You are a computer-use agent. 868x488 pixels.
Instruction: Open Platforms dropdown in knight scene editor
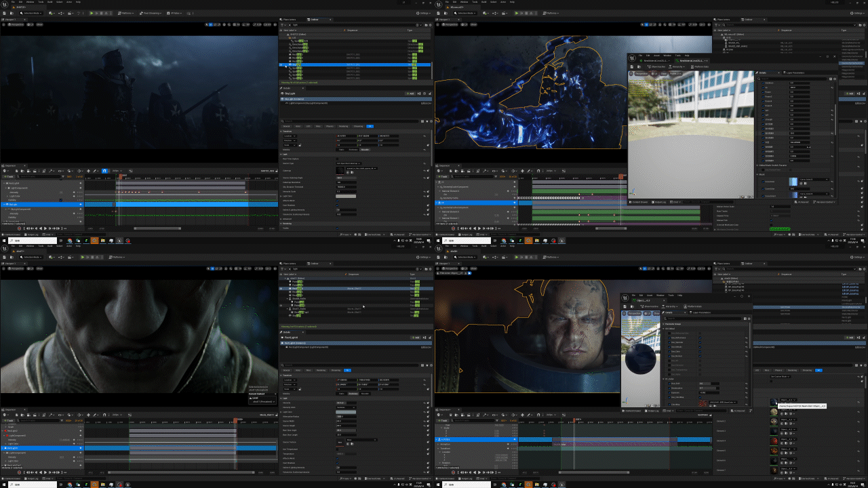point(125,13)
